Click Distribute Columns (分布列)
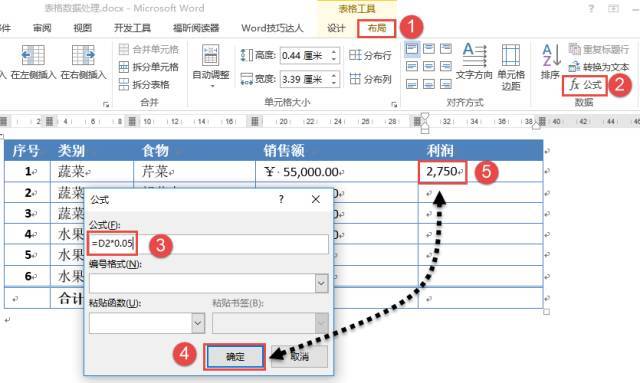The image size is (640, 383). coord(370,79)
